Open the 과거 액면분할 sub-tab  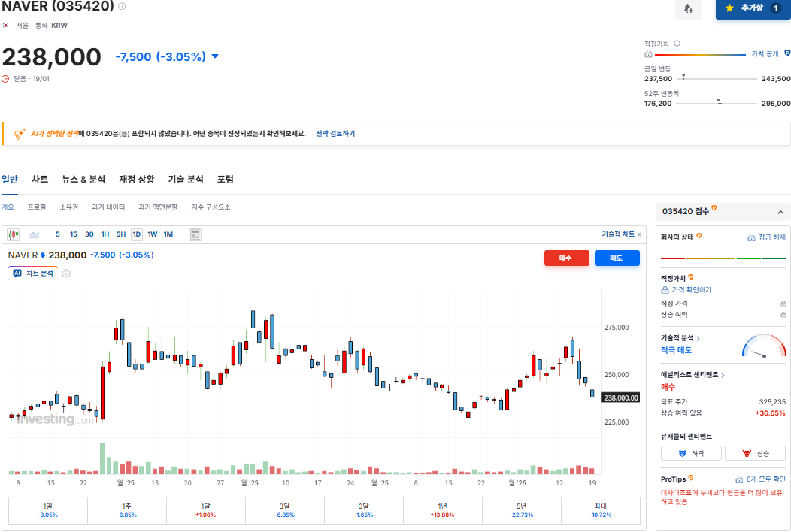158,207
